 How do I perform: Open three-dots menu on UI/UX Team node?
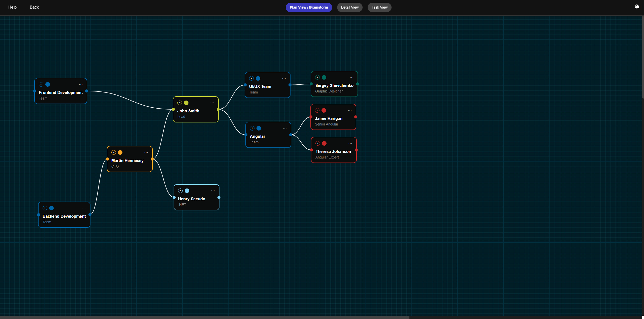tap(284, 78)
